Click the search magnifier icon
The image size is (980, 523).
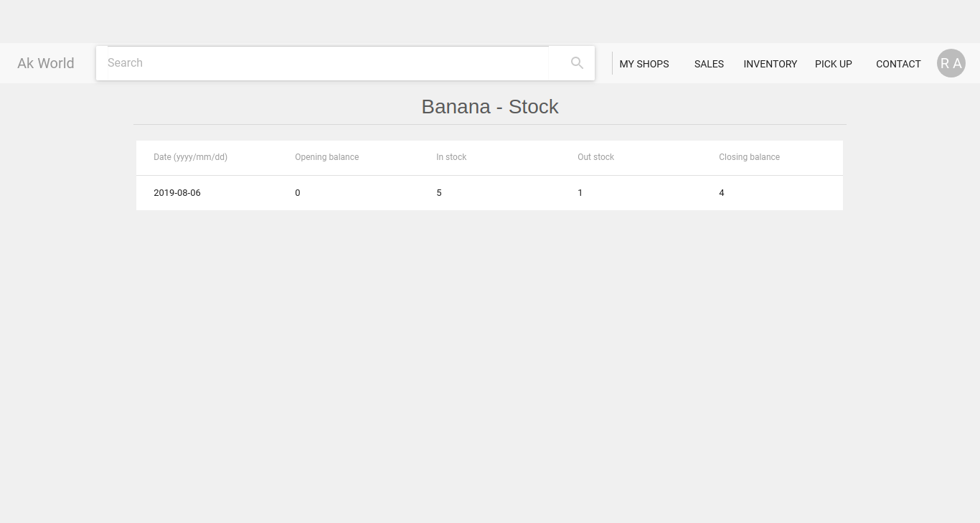tap(577, 63)
